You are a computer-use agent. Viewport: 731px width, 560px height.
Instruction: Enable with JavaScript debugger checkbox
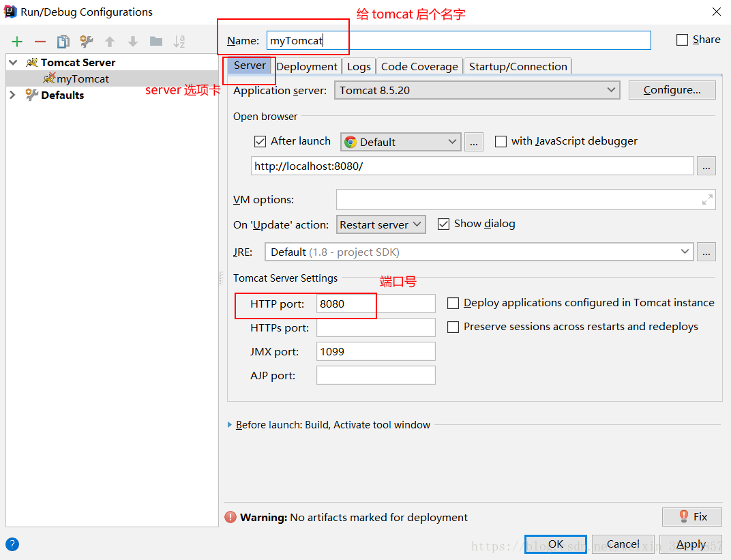point(501,141)
